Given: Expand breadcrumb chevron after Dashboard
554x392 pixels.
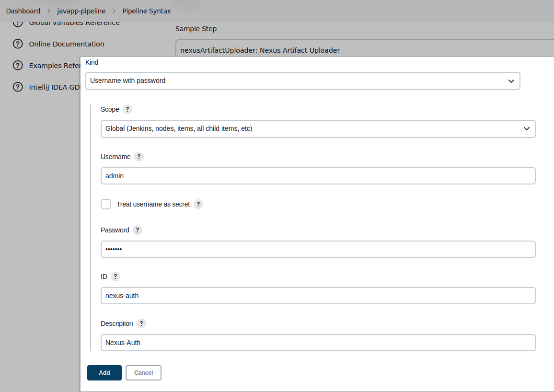Looking at the screenshot, I should pyautogui.click(x=49, y=11).
